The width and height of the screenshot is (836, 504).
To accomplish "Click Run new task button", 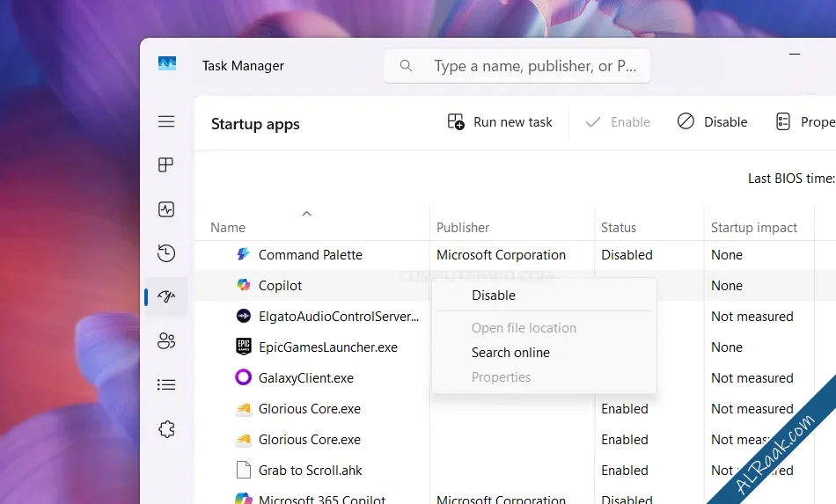I will [x=500, y=122].
